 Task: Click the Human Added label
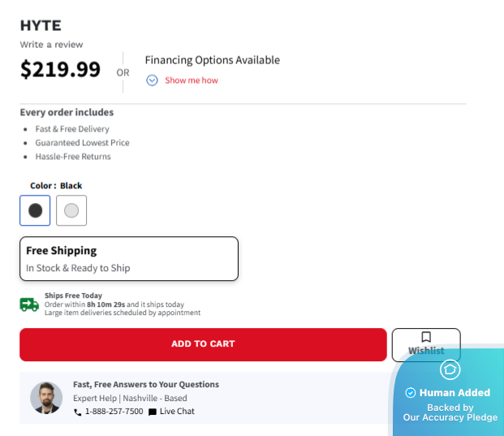click(x=454, y=393)
